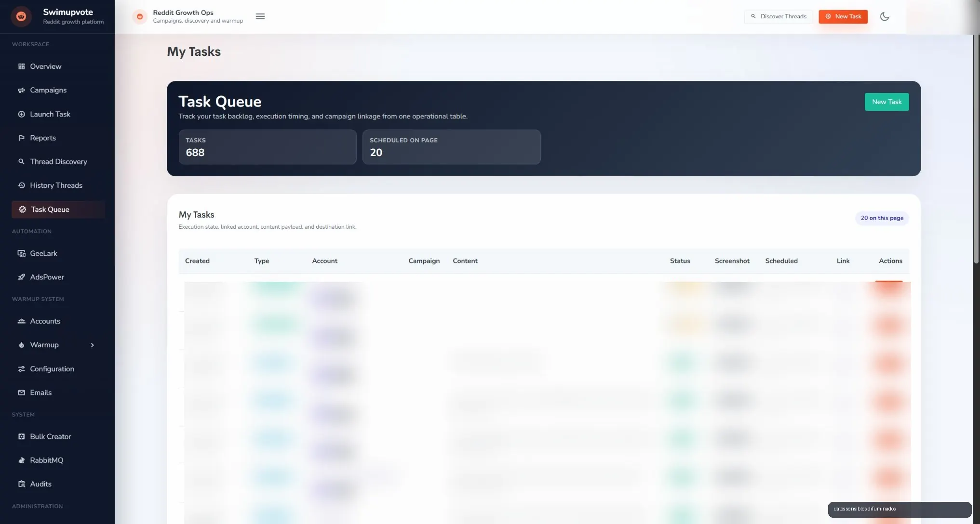Open Launch Task from sidebar

point(58,114)
